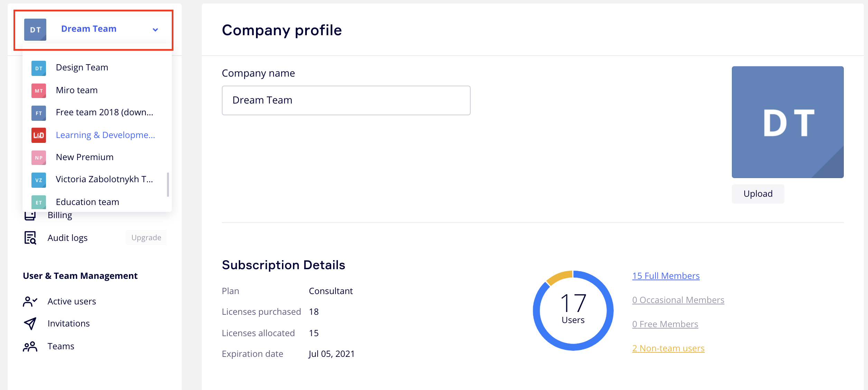Screen dimensions: 868x390
Task: Click the Miro team MT avatar icon
Action: click(39, 90)
